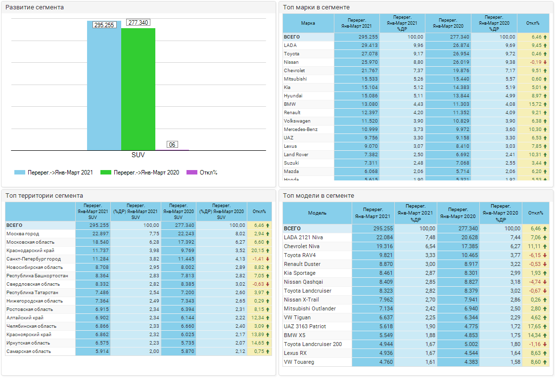Screen dimensions: 555x392
Task: Click the green 277.340 chart bar
Action: [x=138, y=89]
